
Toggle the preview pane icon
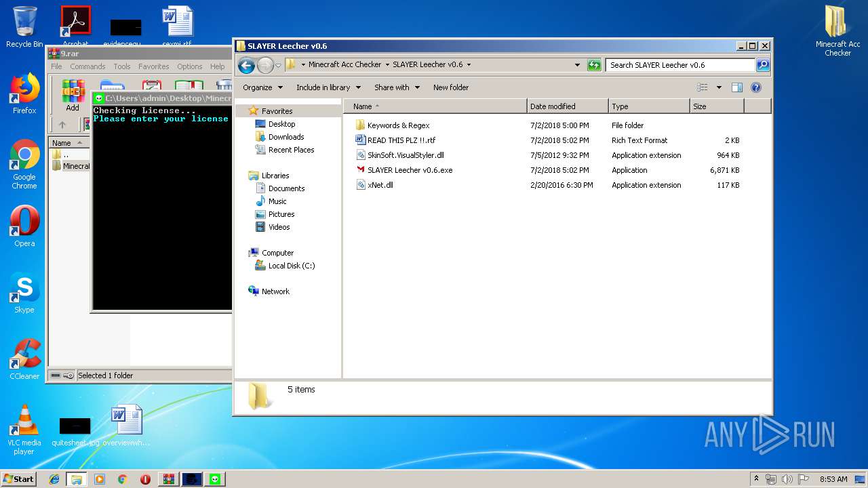point(737,87)
